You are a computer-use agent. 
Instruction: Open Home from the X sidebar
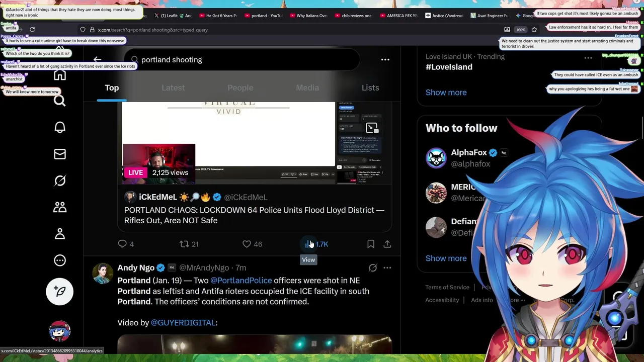60,75
